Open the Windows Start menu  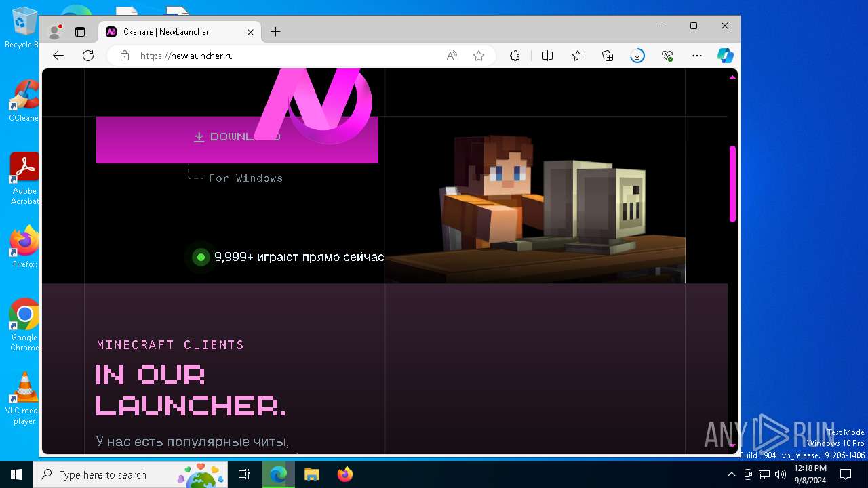(x=16, y=474)
